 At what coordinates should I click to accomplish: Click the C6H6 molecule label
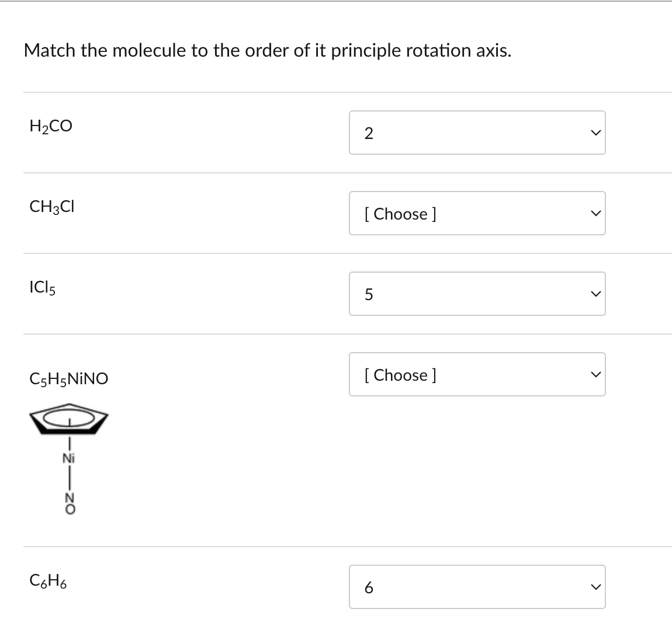(47, 581)
